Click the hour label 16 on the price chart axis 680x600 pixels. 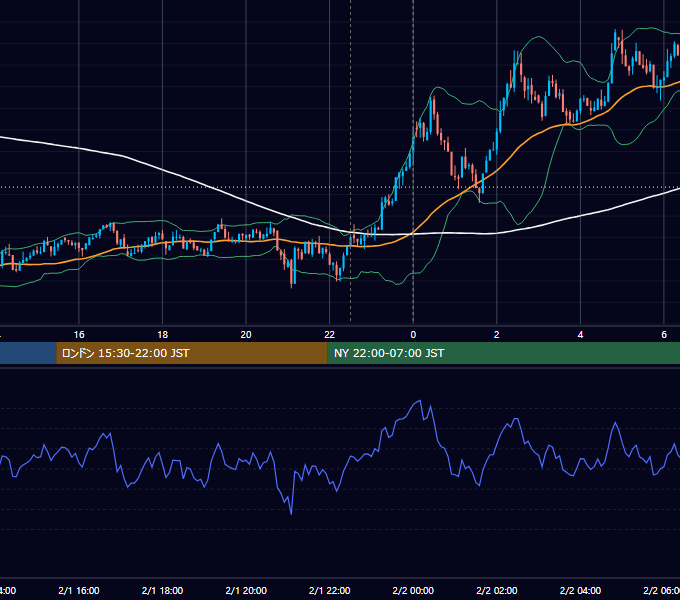pyautogui.click(x=79, y=334)
